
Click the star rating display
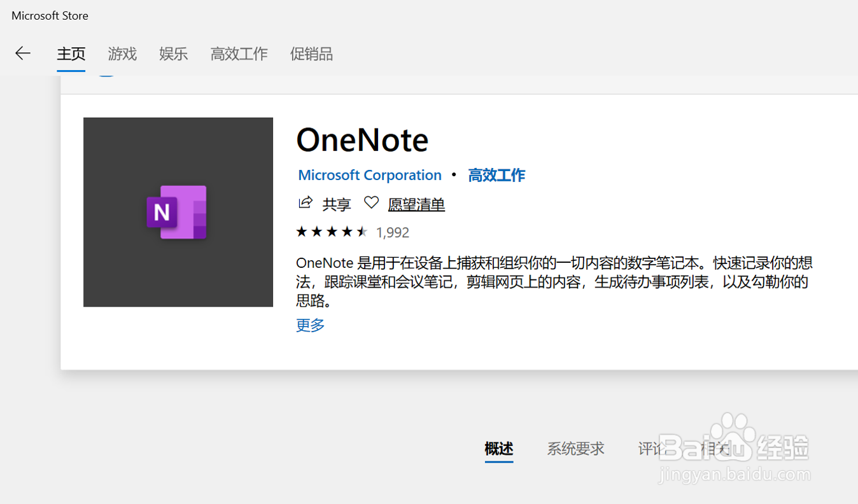(x=332, y=232)
